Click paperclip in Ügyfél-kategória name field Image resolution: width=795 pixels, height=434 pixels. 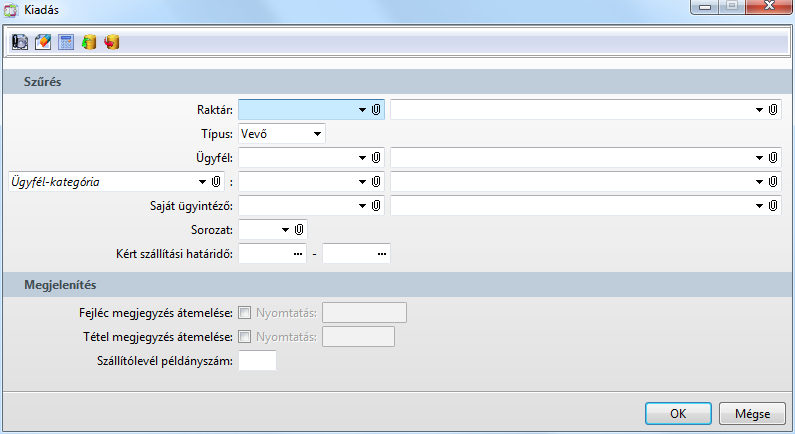[x=773, y=182]
